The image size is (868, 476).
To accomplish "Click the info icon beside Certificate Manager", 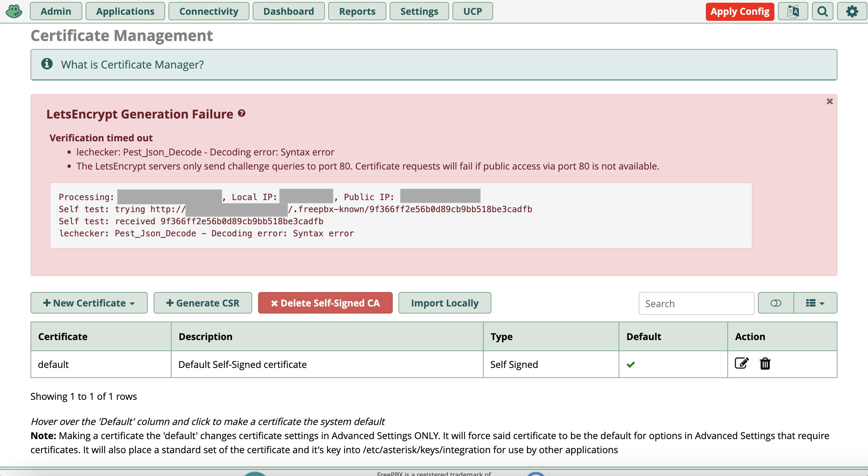I will coord(47,64).
